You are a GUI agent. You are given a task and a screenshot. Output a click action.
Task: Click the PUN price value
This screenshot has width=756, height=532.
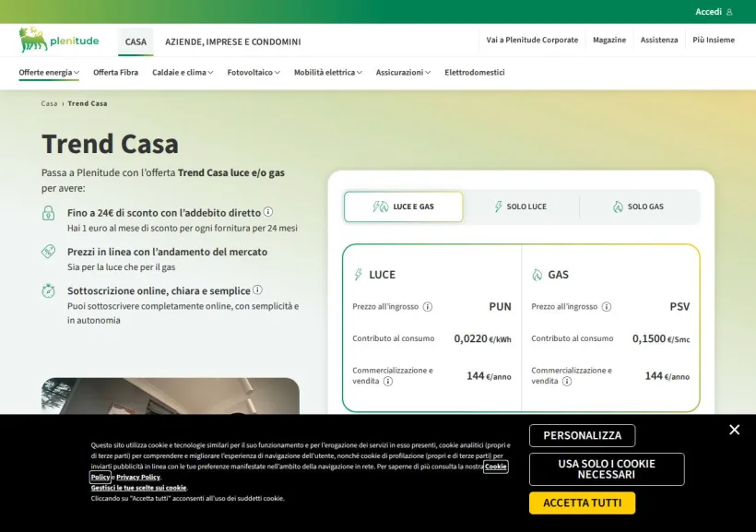click(x=500, y=307)
